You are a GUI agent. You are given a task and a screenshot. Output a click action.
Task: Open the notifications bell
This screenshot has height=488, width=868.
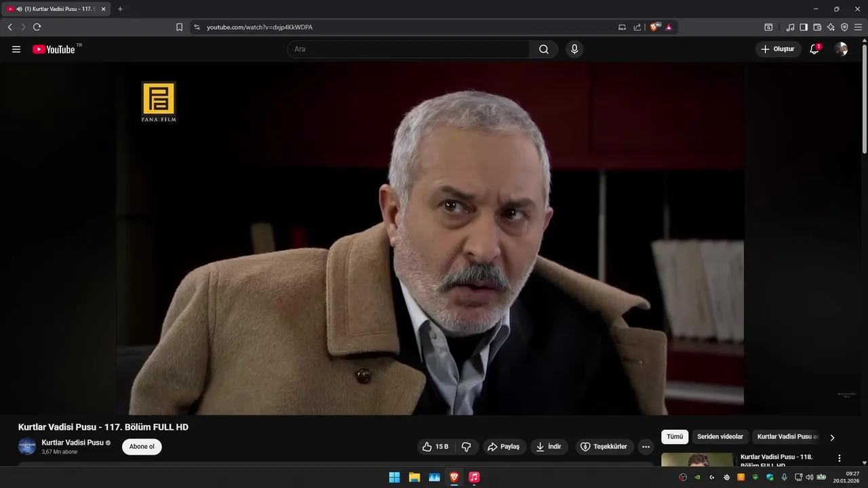(x=814, y=49)
